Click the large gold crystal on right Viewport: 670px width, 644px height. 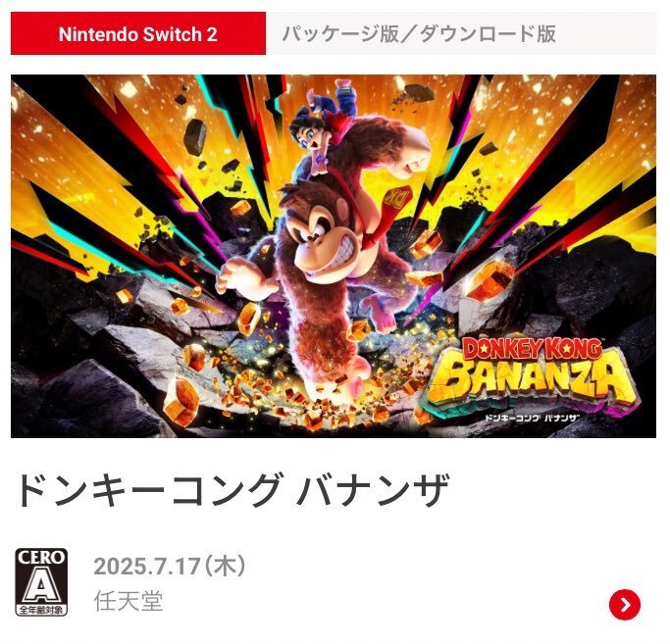coord(490,278)
